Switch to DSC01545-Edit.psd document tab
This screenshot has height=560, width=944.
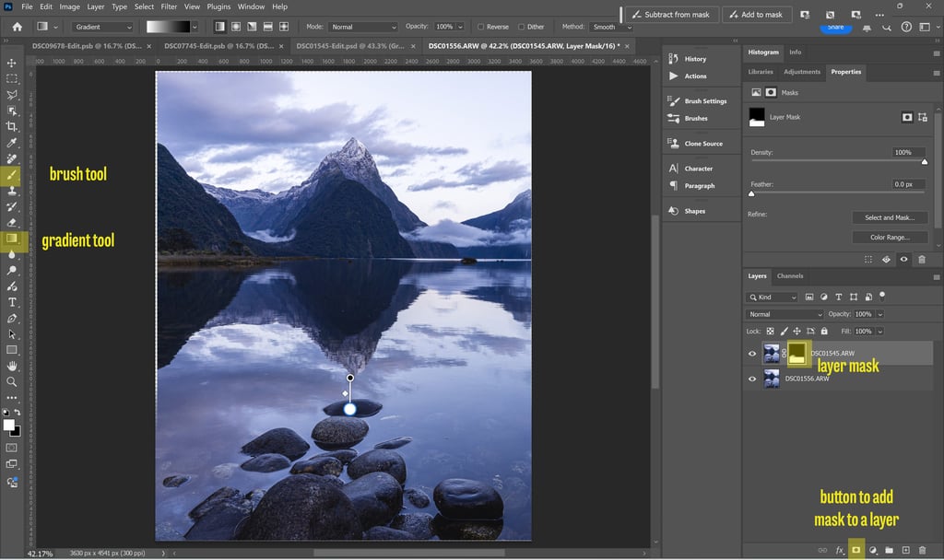tap(349, 46)
